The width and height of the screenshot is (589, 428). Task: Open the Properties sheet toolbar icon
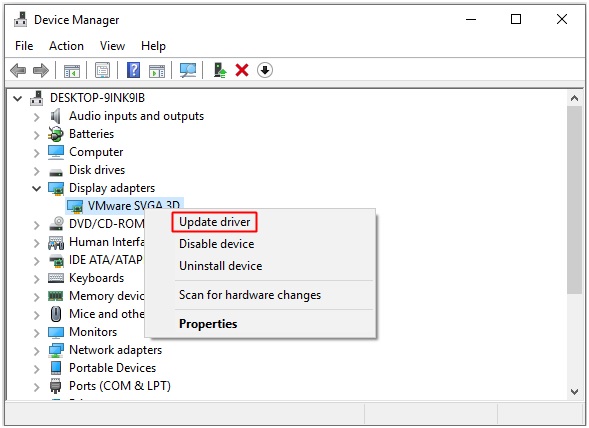[102, 70]
